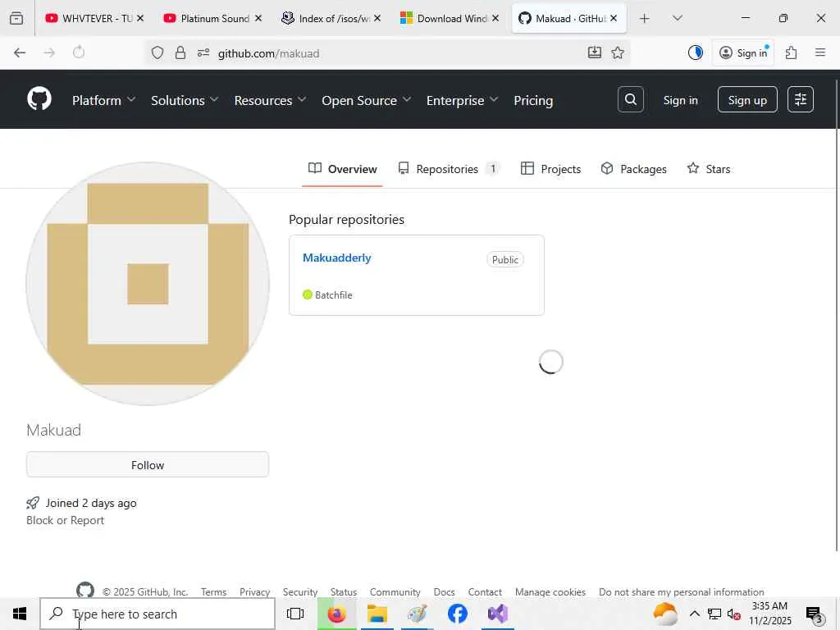Click the Sign up button
This screenshot has width=840, height=630.
pos(747,99)
